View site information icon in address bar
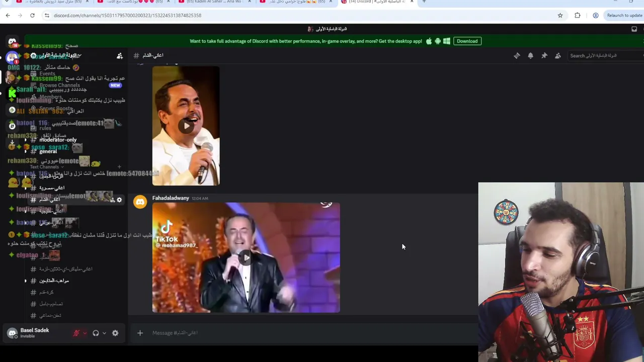The image size is (644, 362). [47, 16]
